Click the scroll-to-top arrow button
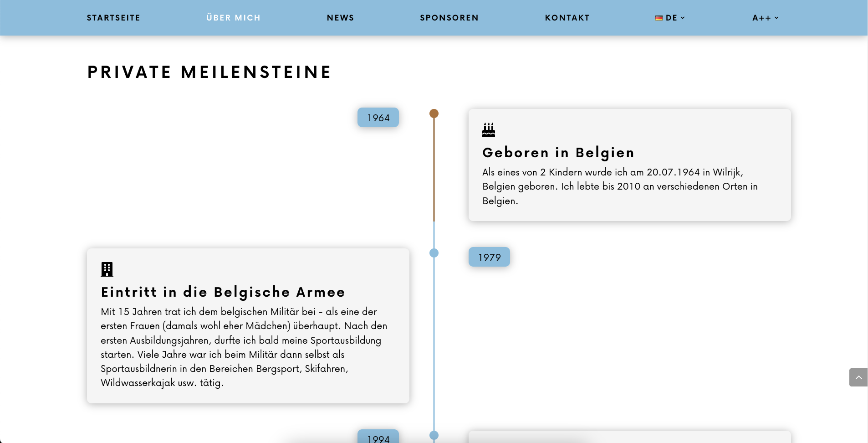Viewport: 868px width, 443px height. (858, 377)
